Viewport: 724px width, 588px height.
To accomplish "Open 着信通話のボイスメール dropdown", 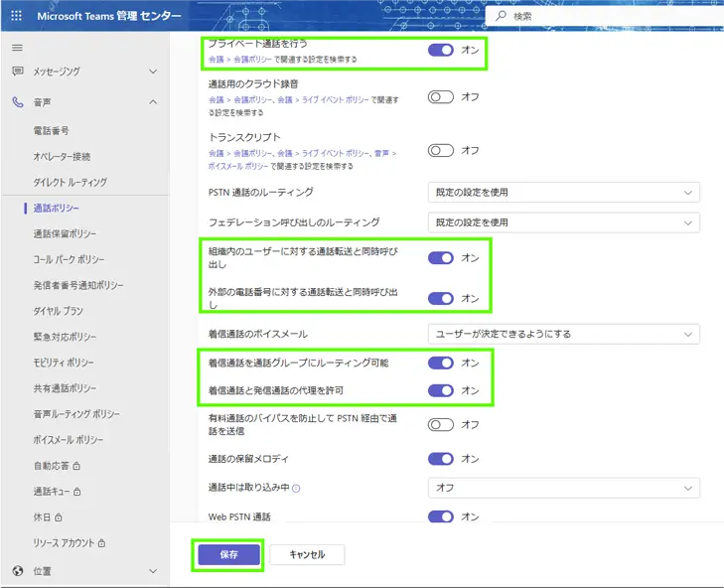I will [x=564, y=334].
